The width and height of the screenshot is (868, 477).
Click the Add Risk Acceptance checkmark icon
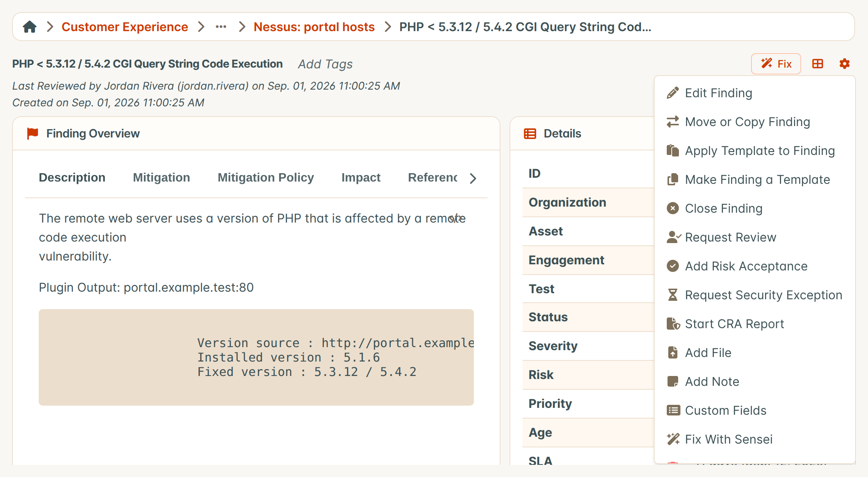[x=673, y=266]
